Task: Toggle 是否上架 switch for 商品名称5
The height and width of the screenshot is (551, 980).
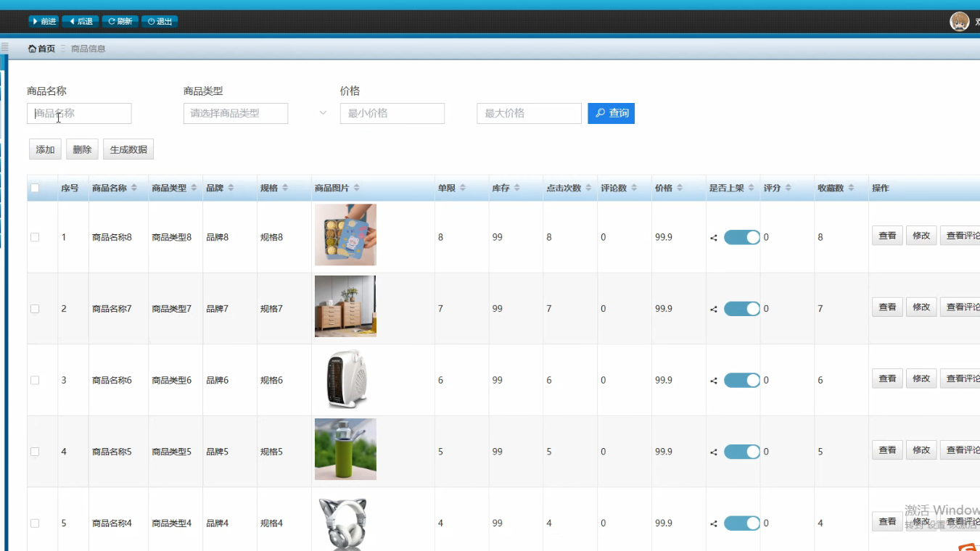Action: pyautogui.click(x=742, y=452)
